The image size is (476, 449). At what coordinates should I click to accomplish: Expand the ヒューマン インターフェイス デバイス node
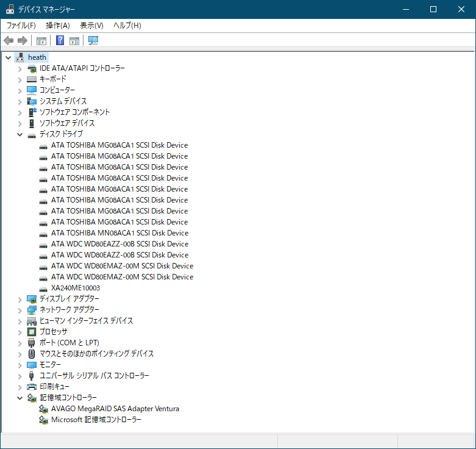pyautogui.click(x=20, y=321)
